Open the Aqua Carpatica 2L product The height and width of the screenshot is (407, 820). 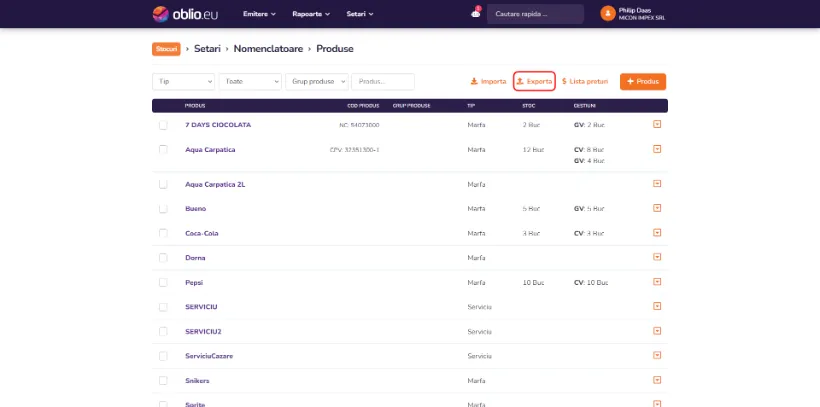215,184
